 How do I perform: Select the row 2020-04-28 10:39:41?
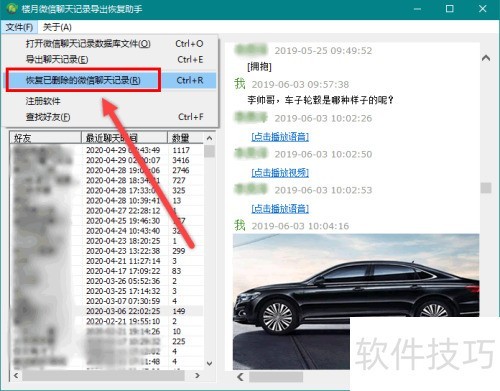(107, 201)
